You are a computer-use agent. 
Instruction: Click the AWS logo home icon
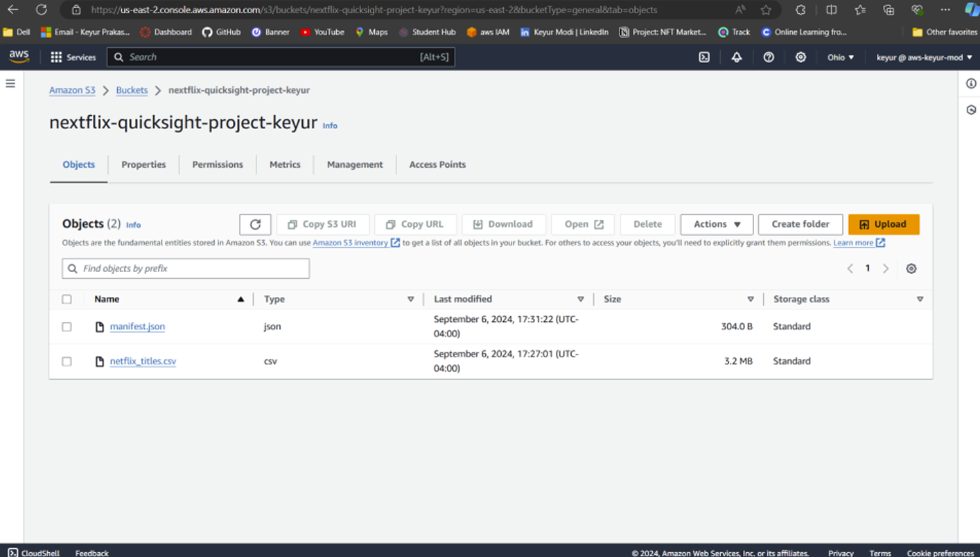click(x=19, y=57)
